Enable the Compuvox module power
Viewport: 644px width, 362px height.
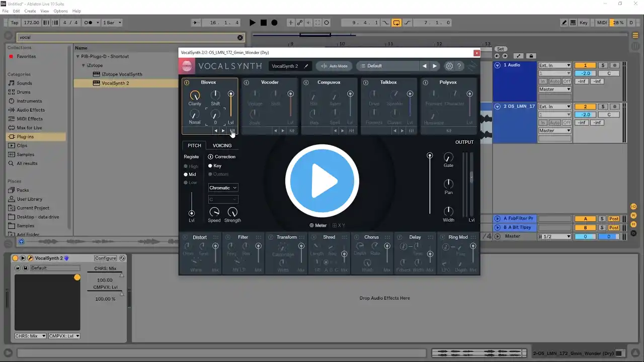coord(306,82)
